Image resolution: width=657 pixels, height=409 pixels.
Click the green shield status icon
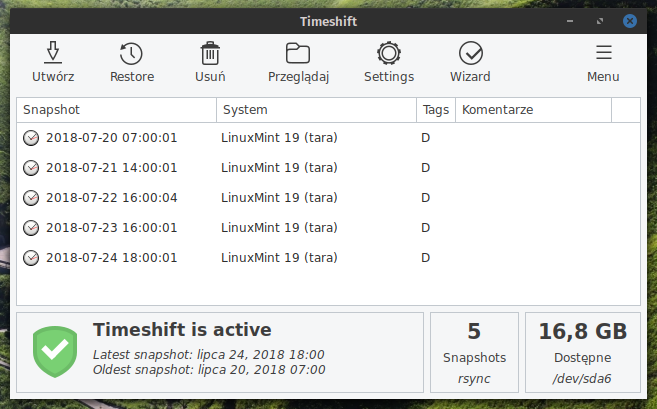(55, 352)
